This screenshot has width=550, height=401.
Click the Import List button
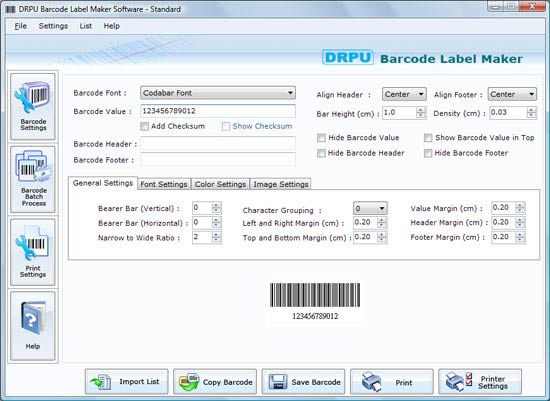tap(127, 382)
